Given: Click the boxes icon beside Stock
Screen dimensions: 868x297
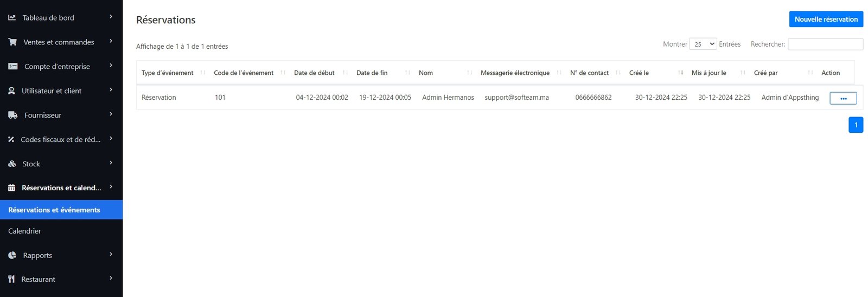Looking at the screenshot, I should 12,164.
